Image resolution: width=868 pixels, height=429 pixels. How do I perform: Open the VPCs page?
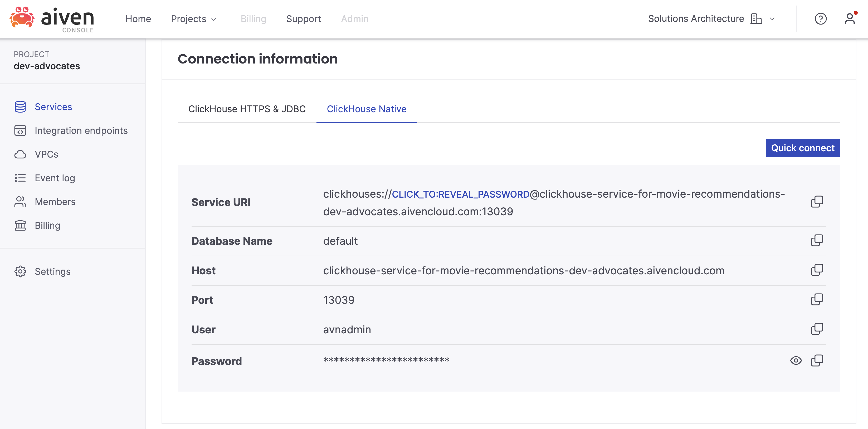[46, 154]
